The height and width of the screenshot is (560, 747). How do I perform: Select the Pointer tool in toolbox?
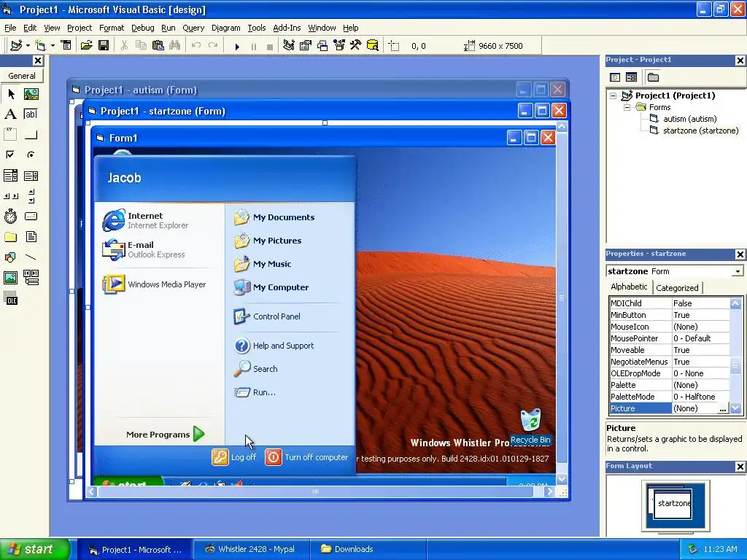10,94
